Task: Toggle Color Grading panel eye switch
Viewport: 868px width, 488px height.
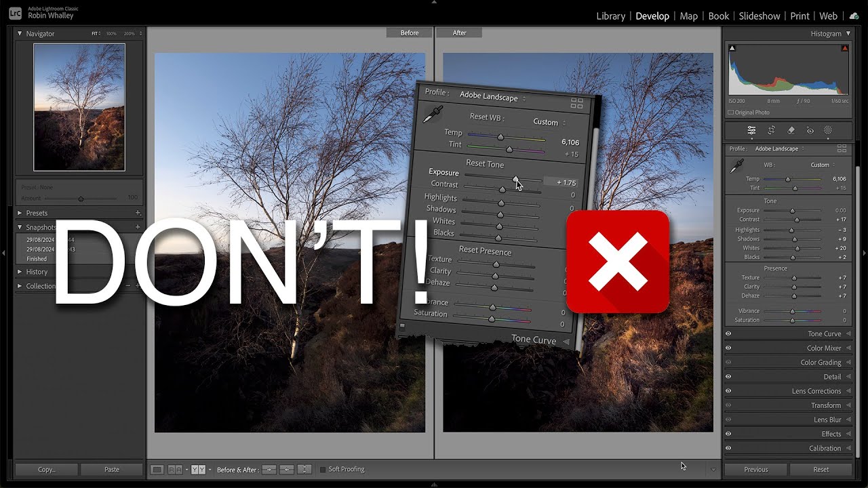Action: click(728, 362)
